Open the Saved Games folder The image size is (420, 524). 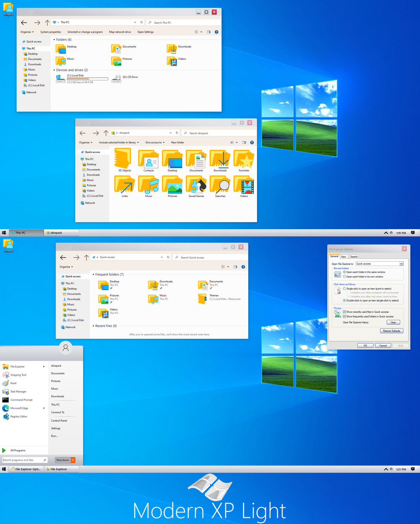coord(196,187)
